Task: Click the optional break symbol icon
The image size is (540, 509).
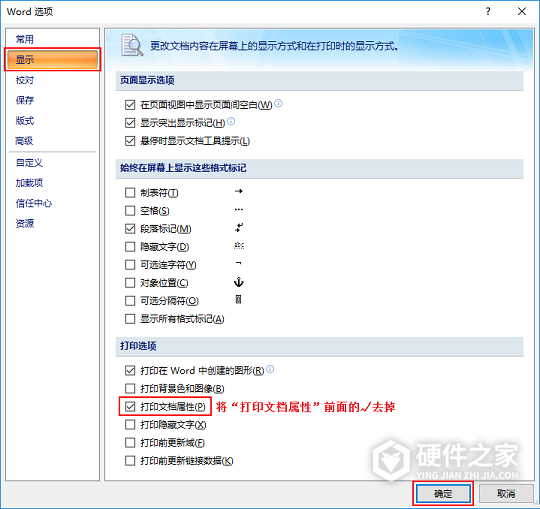Action: [x=238, y=300]
